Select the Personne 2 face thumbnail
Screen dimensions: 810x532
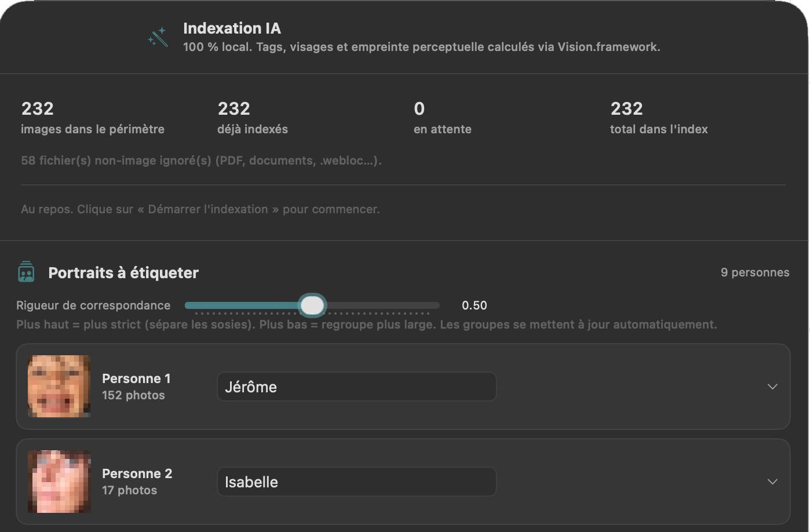(x=59, y=482)
